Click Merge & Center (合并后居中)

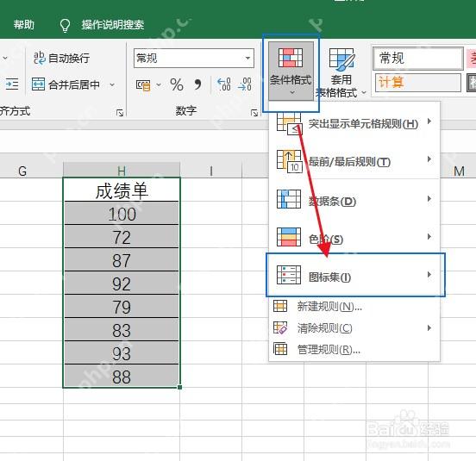[66, 84]
